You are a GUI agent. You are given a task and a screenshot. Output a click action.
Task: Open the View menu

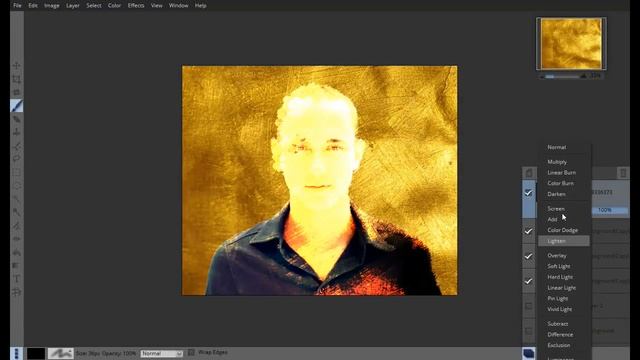coord(157,6)
